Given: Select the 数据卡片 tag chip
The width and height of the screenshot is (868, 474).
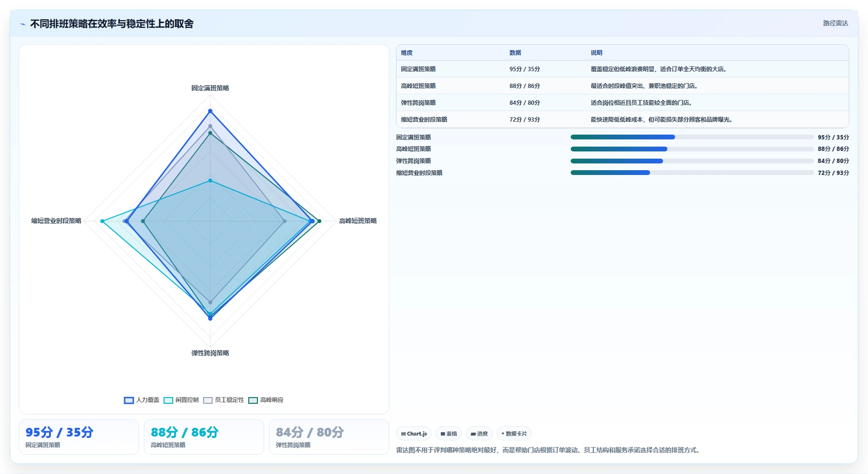Looking at the screenshot, I should click(x=514, y=434).
